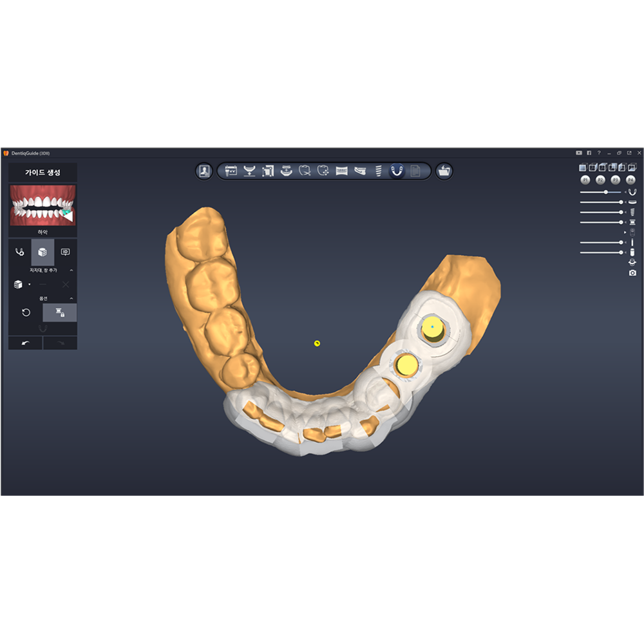
Task: Click the 하악 teeth thumbnail preview
Action: point(41,205)
